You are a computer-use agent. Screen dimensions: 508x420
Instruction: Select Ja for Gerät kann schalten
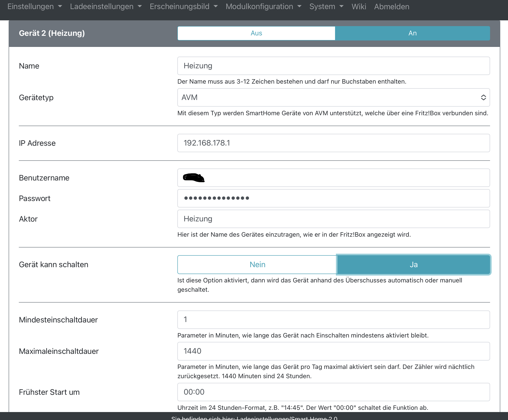[x=413, y=264]
